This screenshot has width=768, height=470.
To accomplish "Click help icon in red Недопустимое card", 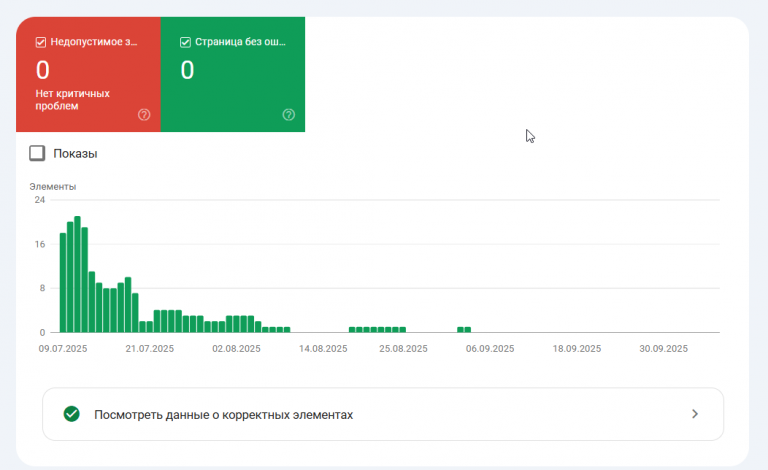I will tap(144, 115).
